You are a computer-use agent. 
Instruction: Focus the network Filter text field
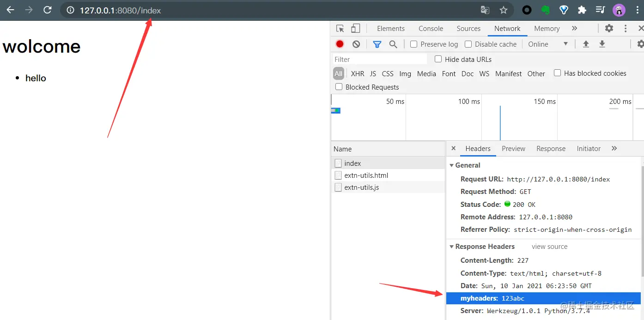click(x=380, y=59)
